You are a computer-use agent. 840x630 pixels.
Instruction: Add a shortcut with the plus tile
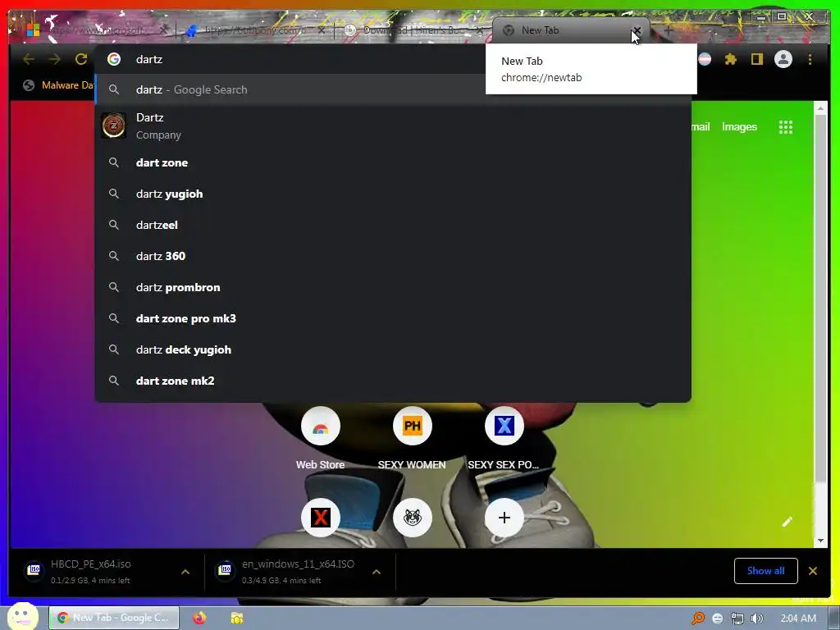click(504, 518)
